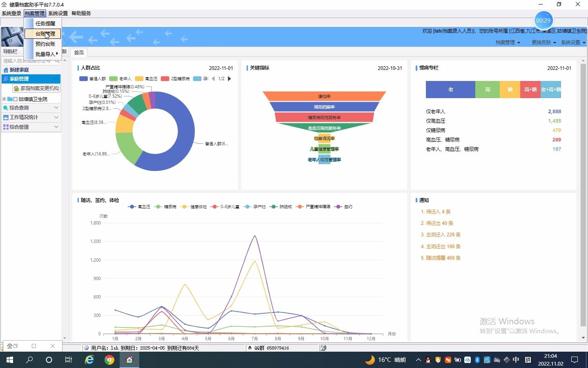Click the battery tray icon
The height and width of the screenshot is (368, 588).
[x=457, y=360]
